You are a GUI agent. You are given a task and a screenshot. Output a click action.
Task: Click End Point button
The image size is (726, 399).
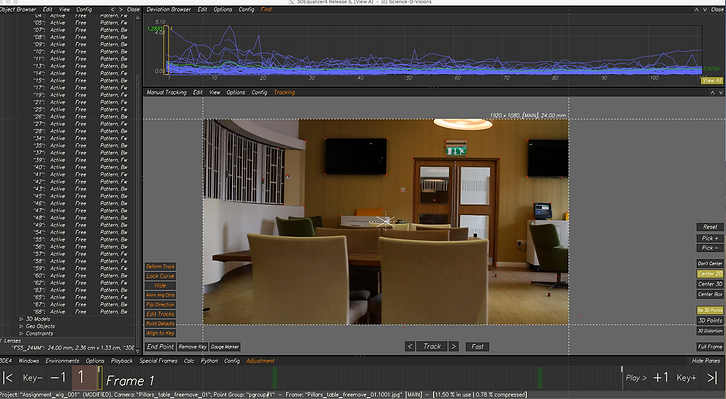point(160,346)
